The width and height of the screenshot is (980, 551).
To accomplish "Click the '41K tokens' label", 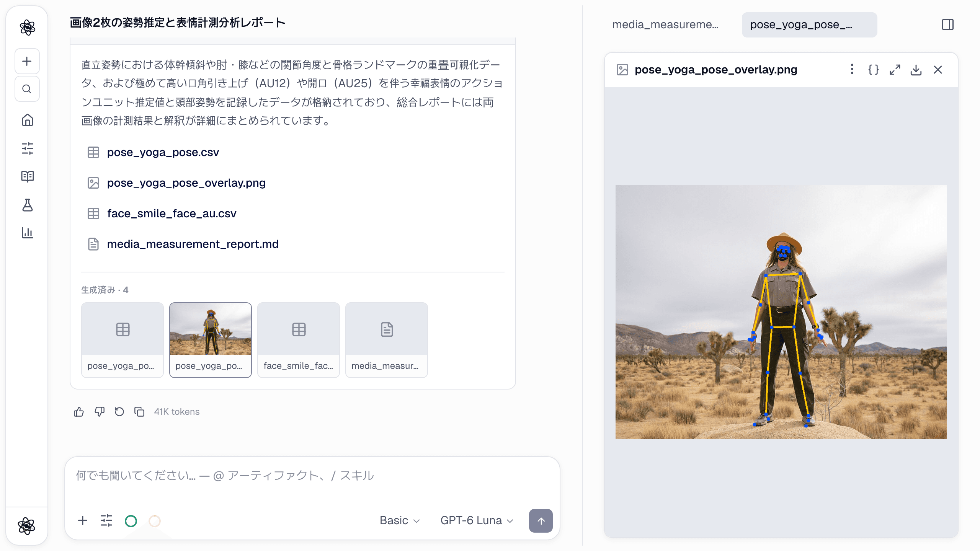I will [177, 412].
